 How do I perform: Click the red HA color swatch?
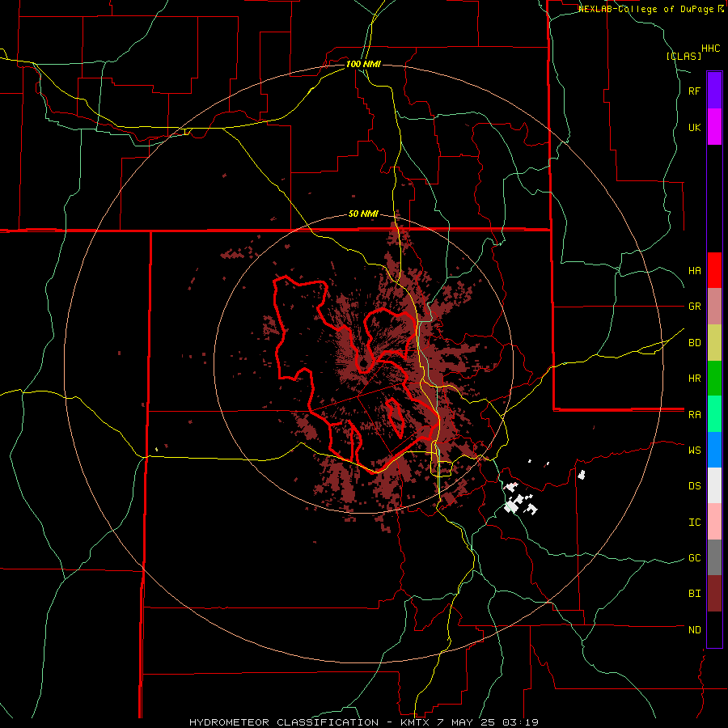(714, 270)
